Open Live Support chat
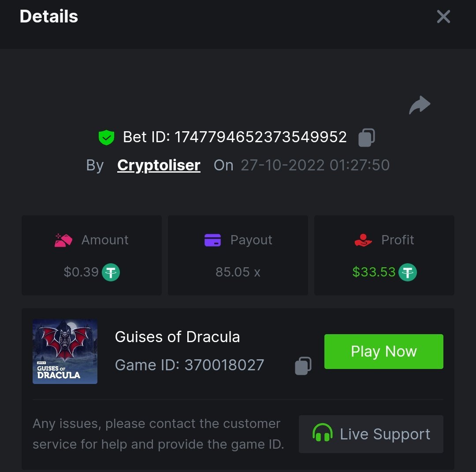 coord(371,434)
